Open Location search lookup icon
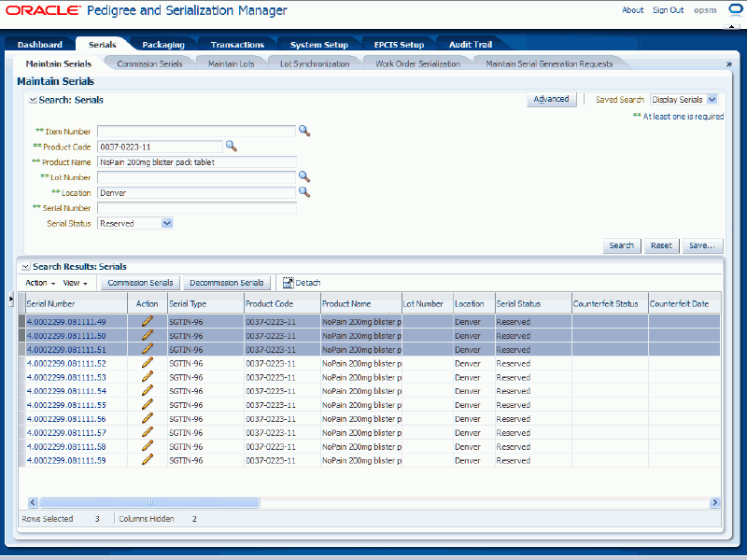This screenshot has width=747, height=560. coord(304,192)
